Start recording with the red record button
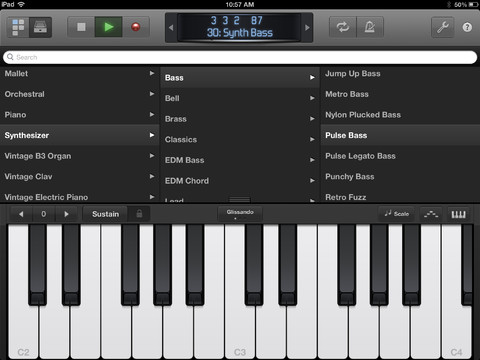 click(136, 27)
